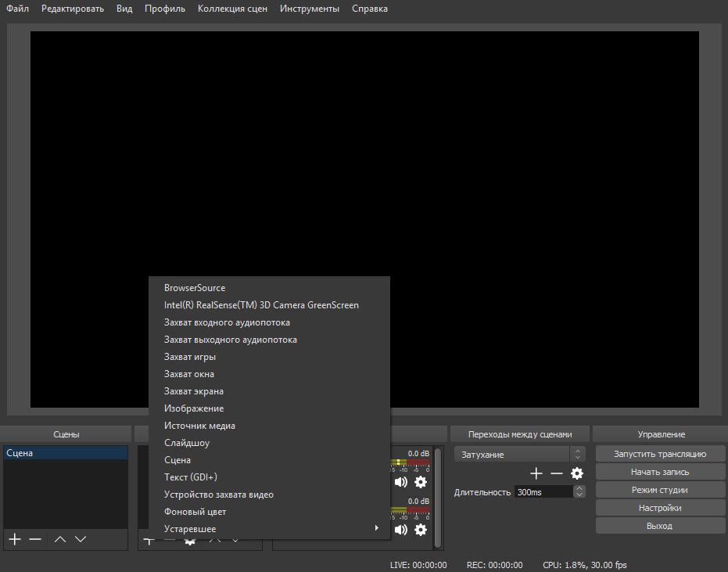Image resolution: width=728 pixels, height=572 pixels.
Task: Add a new scene with the plus icon
Action: 14,539
